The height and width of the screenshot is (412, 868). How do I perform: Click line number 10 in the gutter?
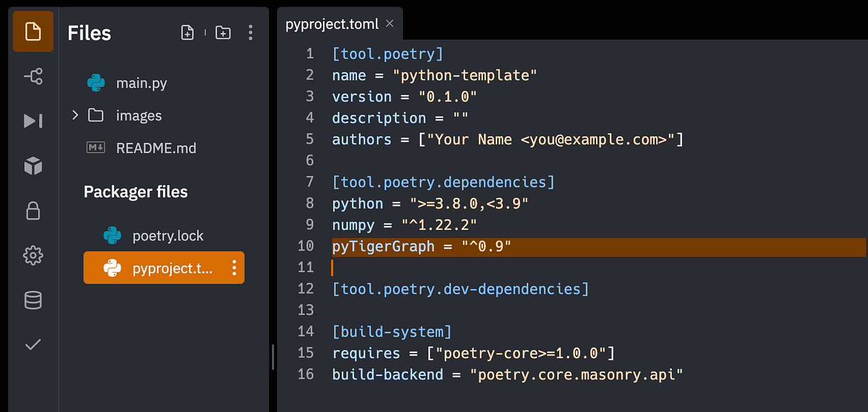pos(306,246)
